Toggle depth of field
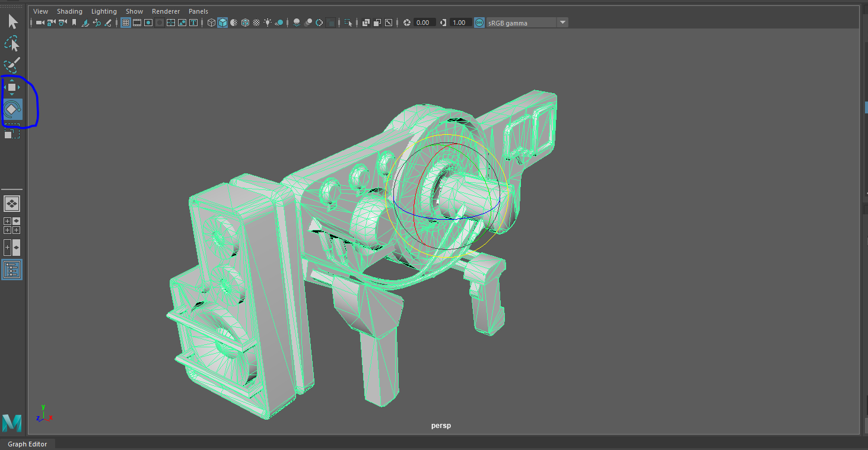Image resolution: width=868 pixels, height=450 pixels. coord(330,23)
